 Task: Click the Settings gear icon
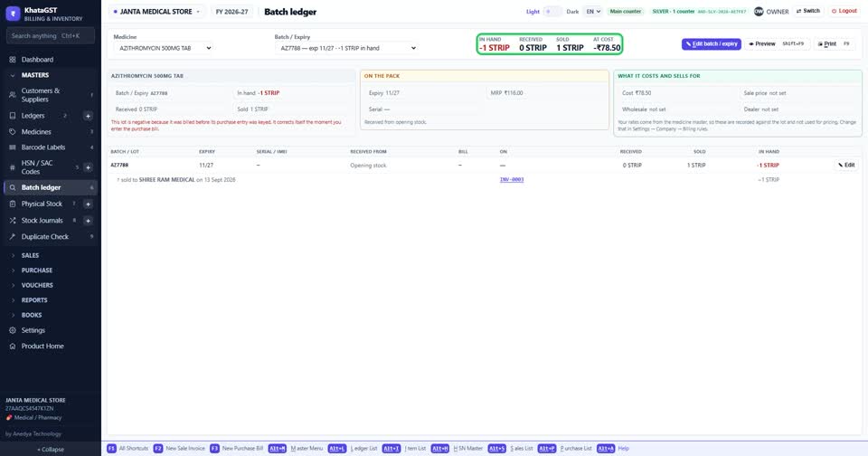tap(13, 330)
